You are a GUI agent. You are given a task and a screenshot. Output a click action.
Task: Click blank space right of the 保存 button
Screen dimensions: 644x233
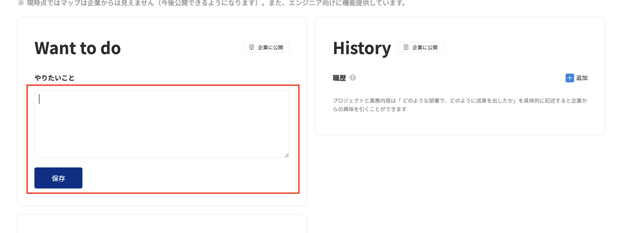pos(187,178)
